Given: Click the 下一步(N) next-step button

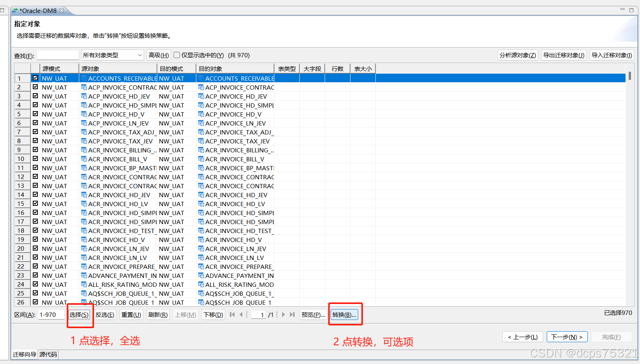Looking at the screenshot, I should pos(567,337).
